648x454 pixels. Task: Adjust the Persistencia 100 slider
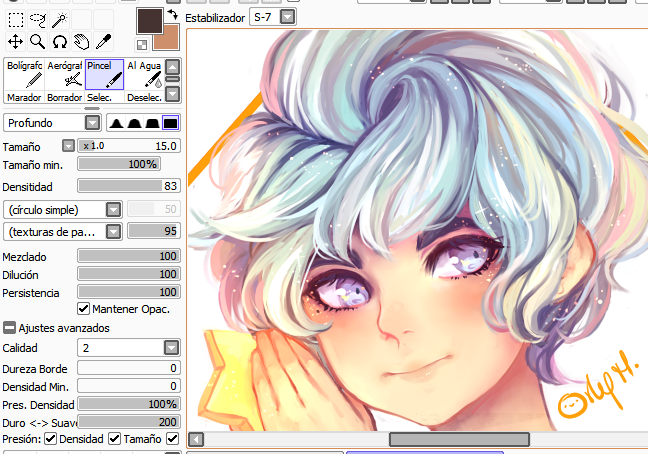129,292
